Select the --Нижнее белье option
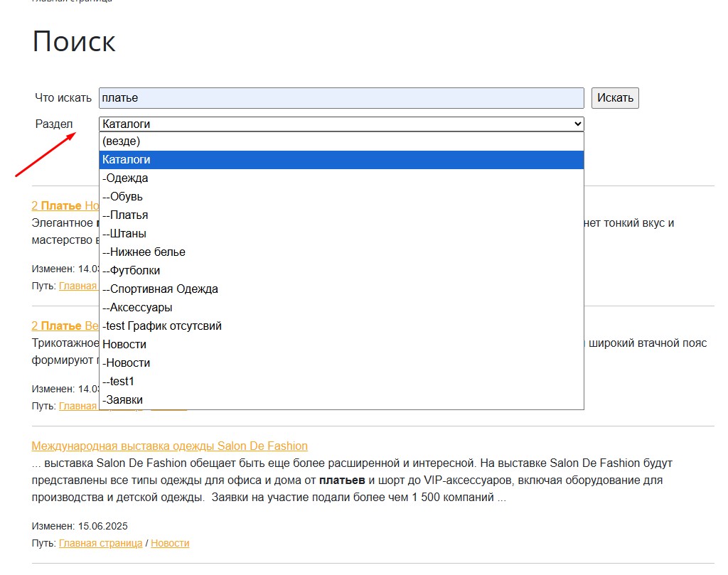 pyautogui.click(x=144, y=252)
